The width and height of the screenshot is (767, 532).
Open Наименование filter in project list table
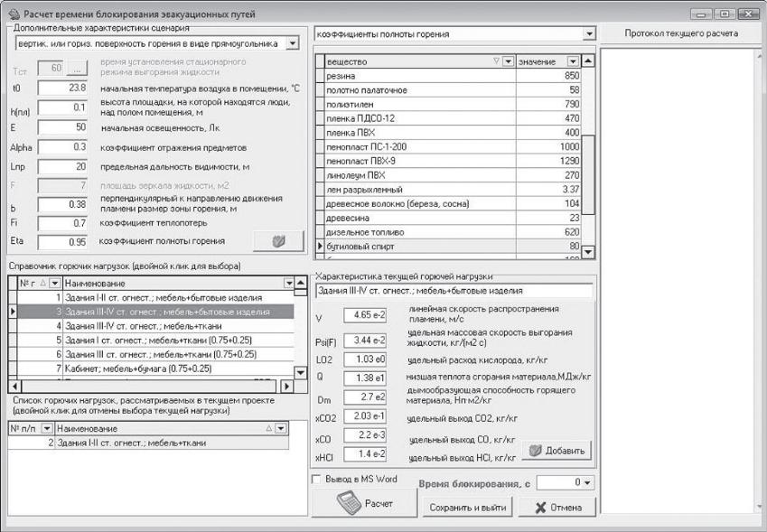click(x=280, y=428)
